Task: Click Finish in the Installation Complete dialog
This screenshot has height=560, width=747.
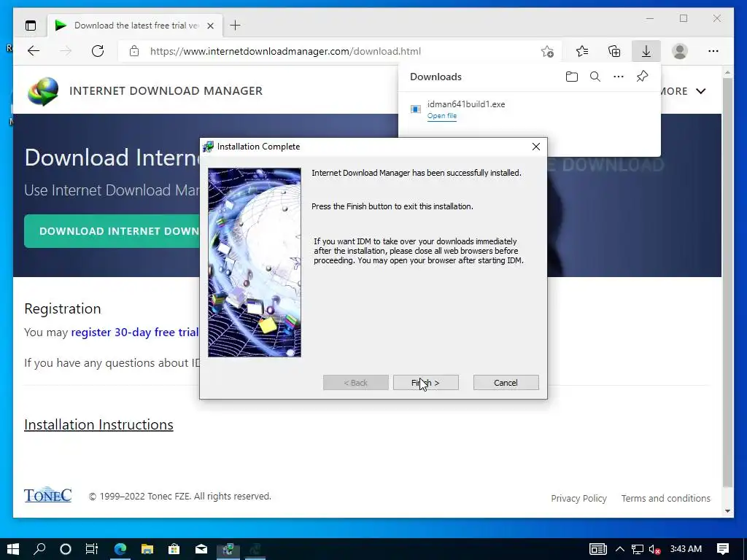Action: (426, 382)
